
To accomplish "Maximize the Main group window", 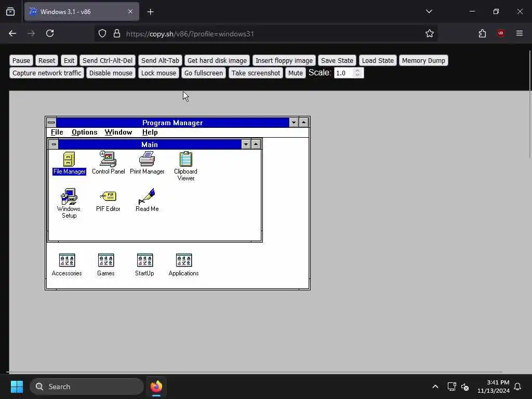I will coord(256,144).
